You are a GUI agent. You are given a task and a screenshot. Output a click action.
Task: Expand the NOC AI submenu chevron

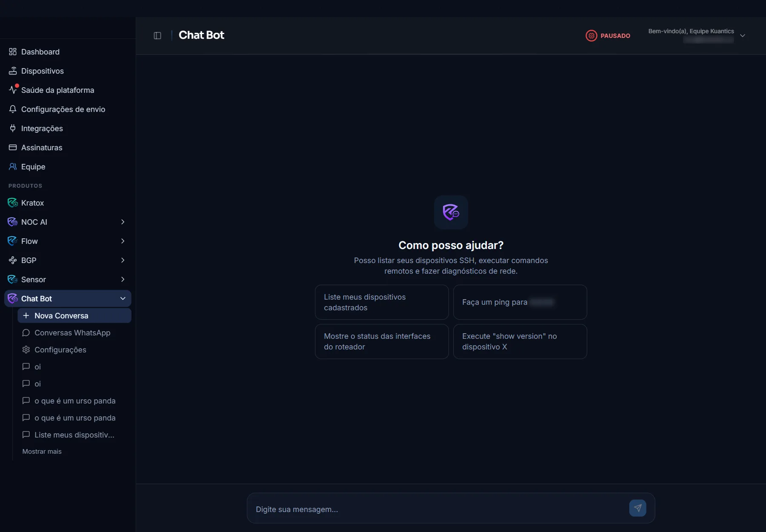tap(123, 222)
